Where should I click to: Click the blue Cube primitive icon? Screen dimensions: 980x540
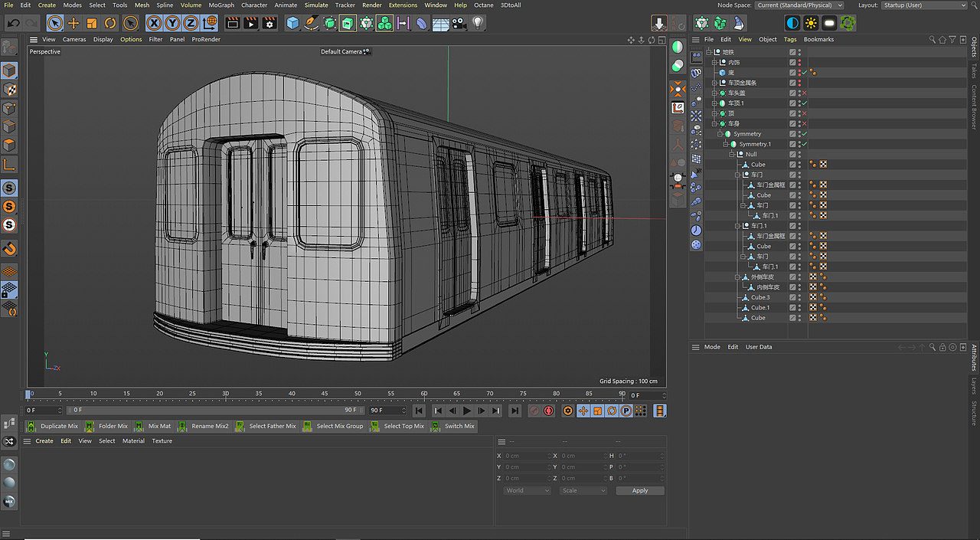[292, 23]
